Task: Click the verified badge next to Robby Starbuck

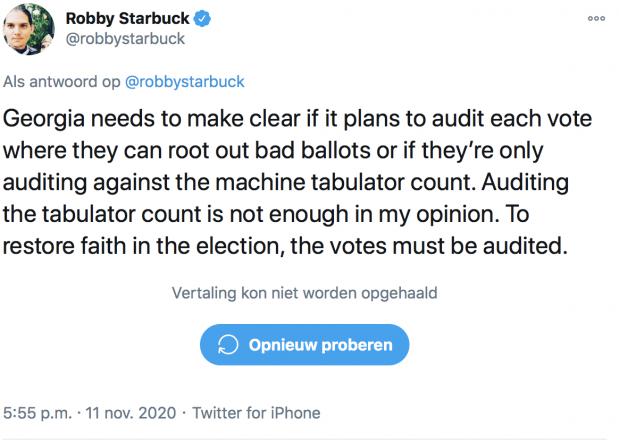Action: point(202,19)
